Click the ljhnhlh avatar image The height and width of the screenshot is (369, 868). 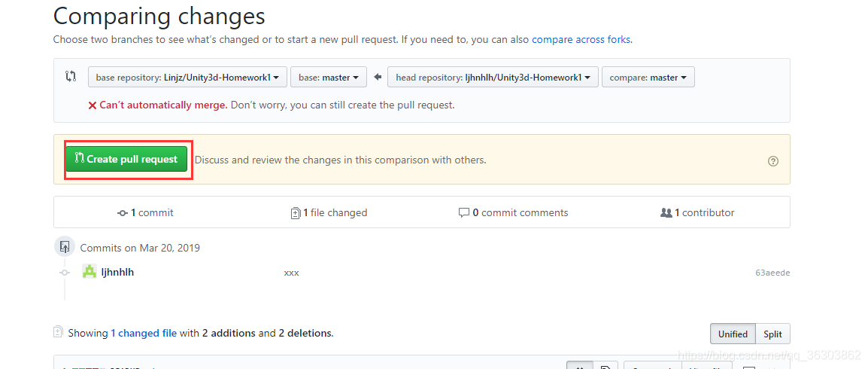[x=89, y=272]
